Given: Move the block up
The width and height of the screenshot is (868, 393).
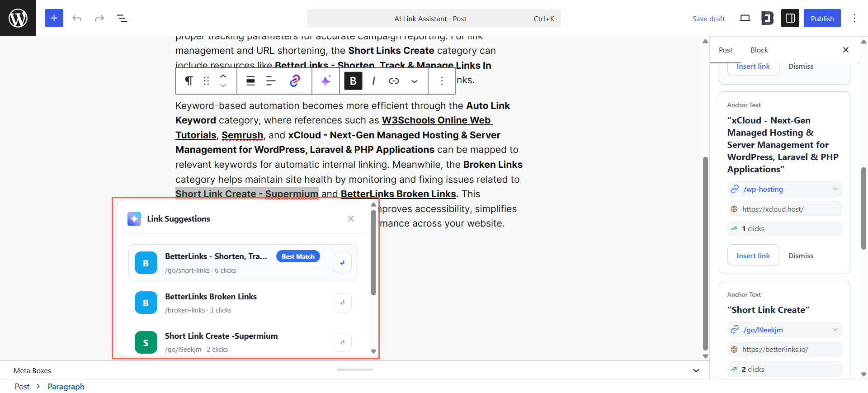Looking at the screenshot, I should 223,76.
